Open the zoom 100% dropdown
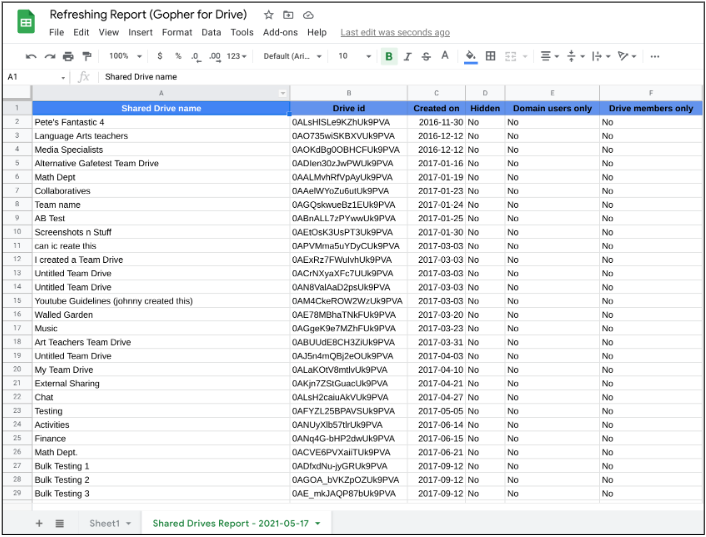This screenshot has height=537, width=706. click(x=125, y=56)
